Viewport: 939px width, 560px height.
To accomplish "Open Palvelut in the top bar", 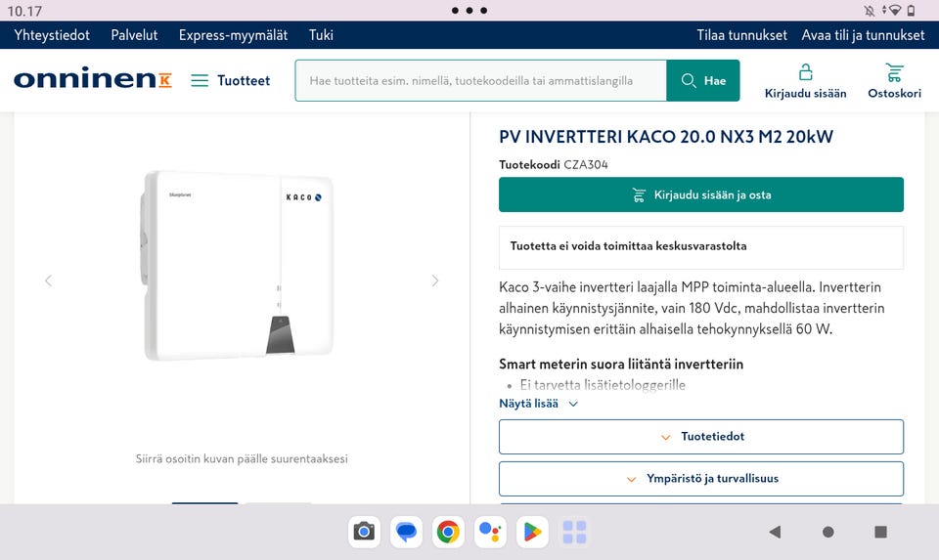I will click(134, 35).
